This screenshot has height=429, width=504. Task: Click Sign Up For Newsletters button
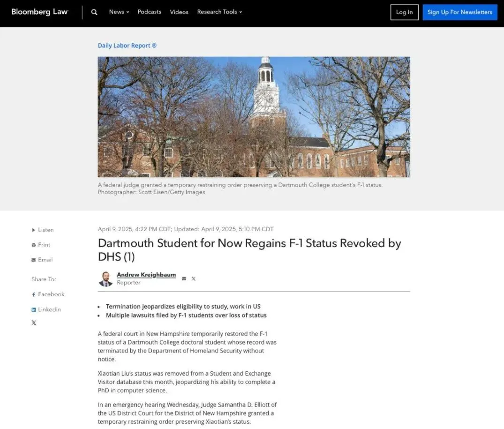pos(459,12)
